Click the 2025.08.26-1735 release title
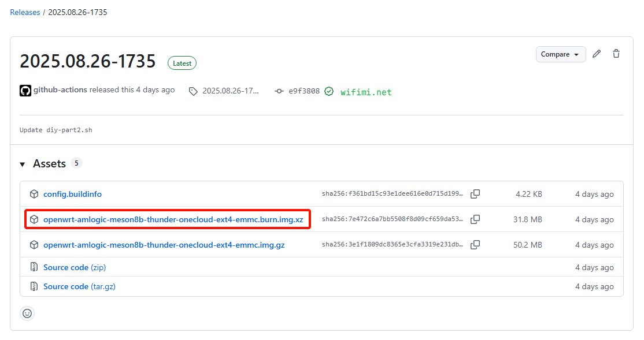 tap(87, 61)
